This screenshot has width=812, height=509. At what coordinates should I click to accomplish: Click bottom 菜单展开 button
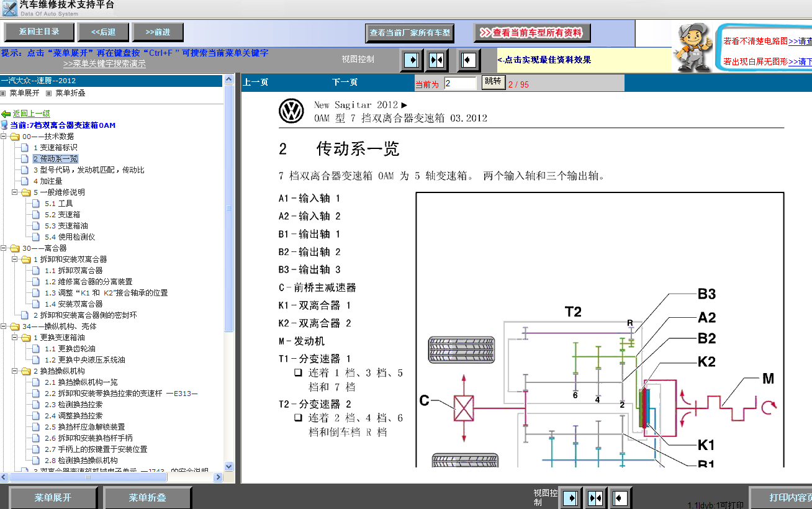53,498
